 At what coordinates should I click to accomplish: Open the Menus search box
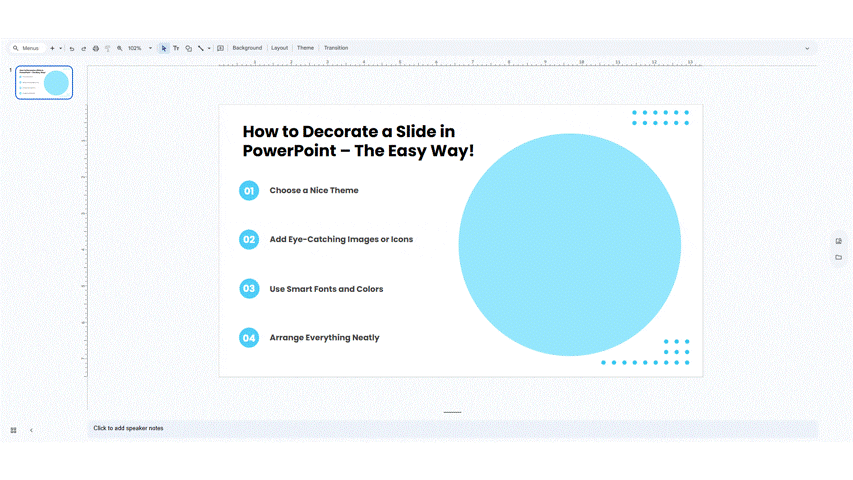click(26, 48)
